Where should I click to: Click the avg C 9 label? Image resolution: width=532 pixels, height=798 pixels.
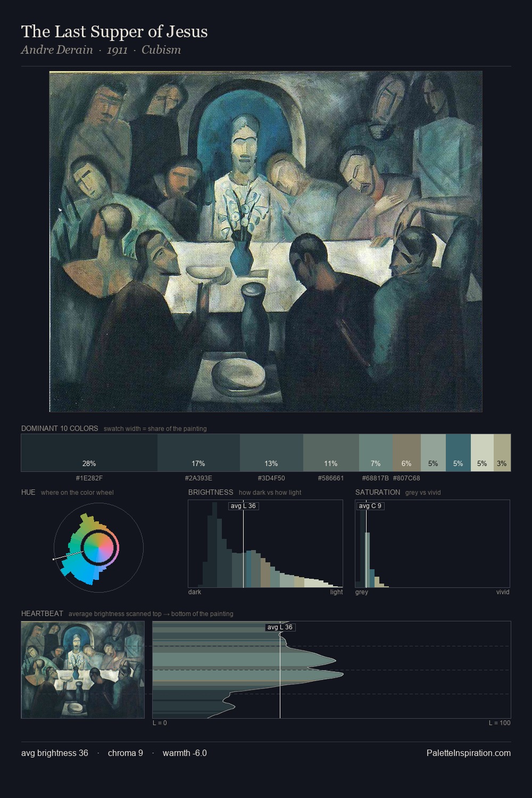[x=370, y=506]
